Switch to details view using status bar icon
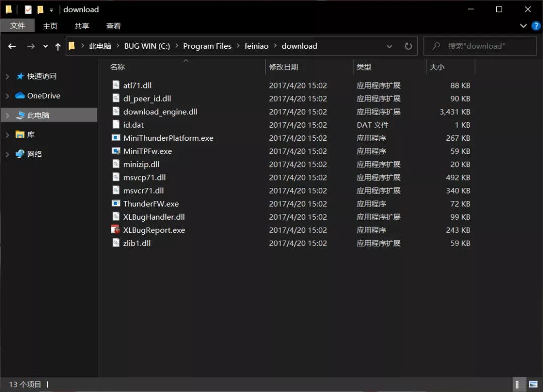The height and width of the screenshot is (392, 543). (518, 384)
